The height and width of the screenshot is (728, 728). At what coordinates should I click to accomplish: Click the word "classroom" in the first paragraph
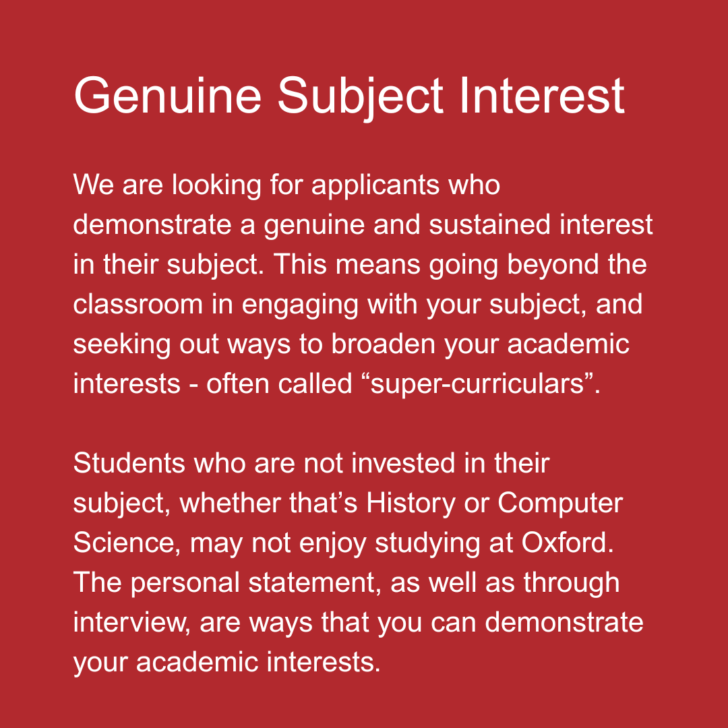click(138, 304)
